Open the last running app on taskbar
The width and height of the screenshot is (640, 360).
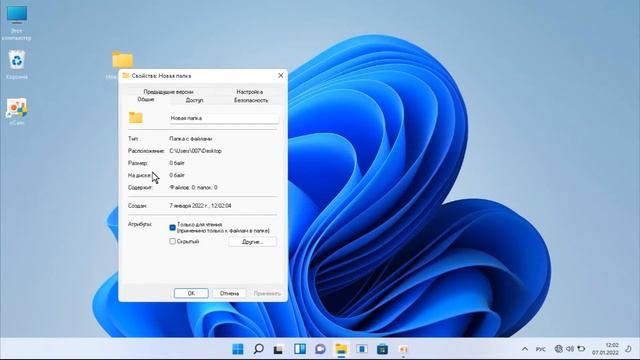tap(403, 349)
